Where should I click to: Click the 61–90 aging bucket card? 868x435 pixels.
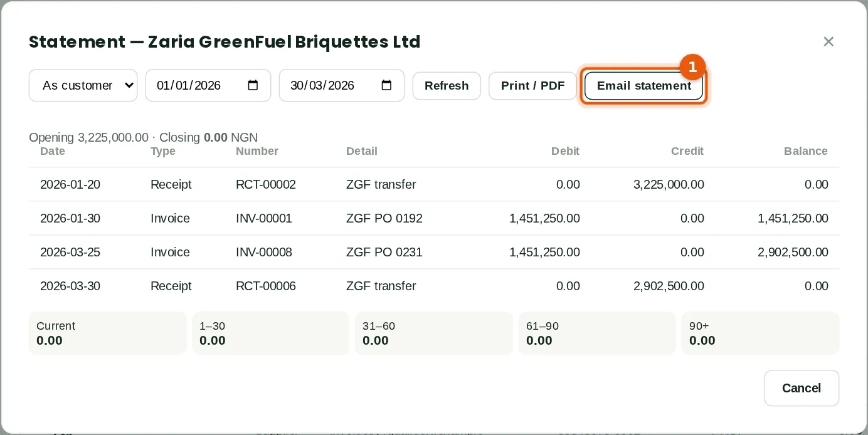[x=597, y=333]
